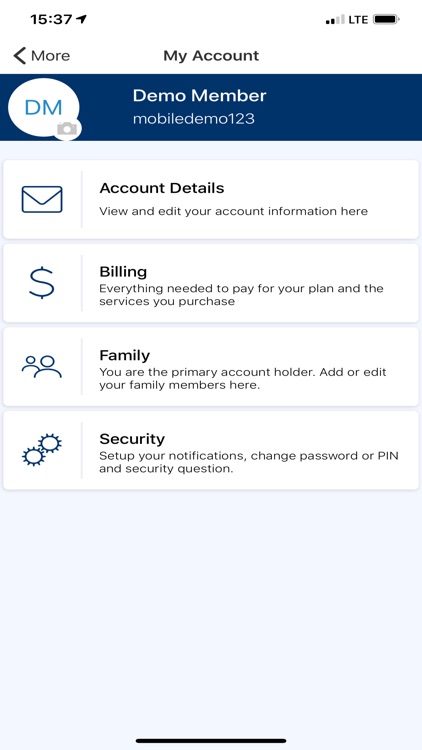
Task: Tap the mobiledemo123 username text
Action: pyautogui.click(x=194, y=119)
